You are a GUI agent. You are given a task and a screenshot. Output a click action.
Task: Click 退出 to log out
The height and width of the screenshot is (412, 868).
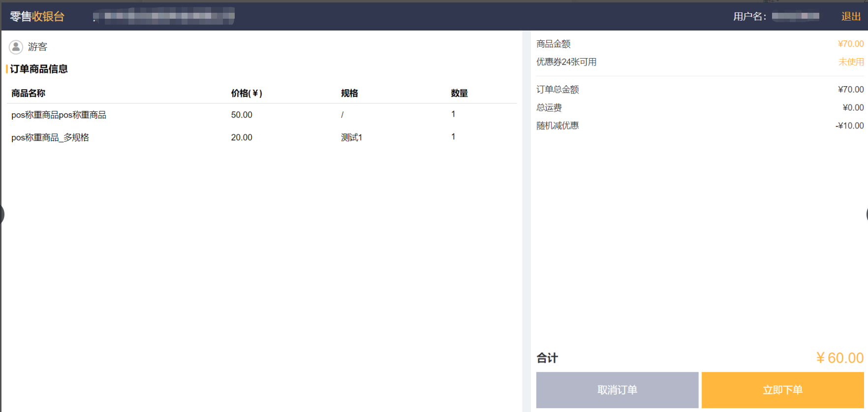coord(851,17)
